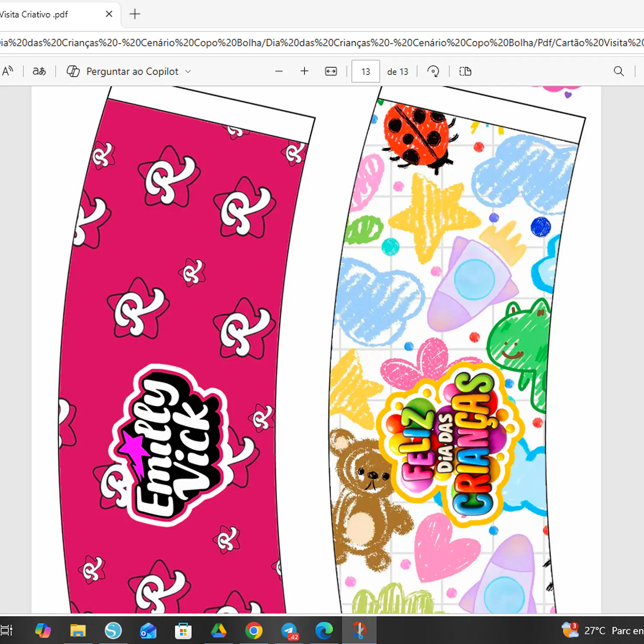Image resolution: width=644 pixels, height=644 pixels.
Task: Close the Visita Criativo .pdf tab
Action: click(x=109, y=14)
